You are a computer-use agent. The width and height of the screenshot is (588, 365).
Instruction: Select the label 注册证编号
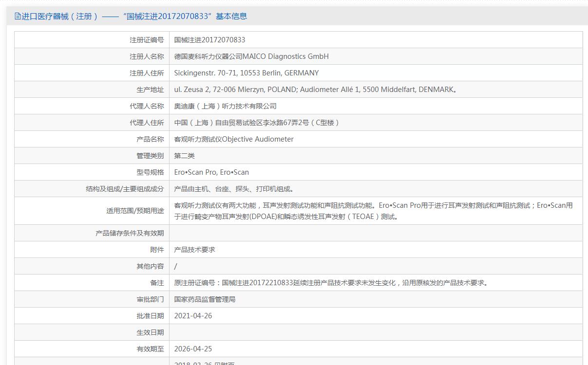(147, 40)
